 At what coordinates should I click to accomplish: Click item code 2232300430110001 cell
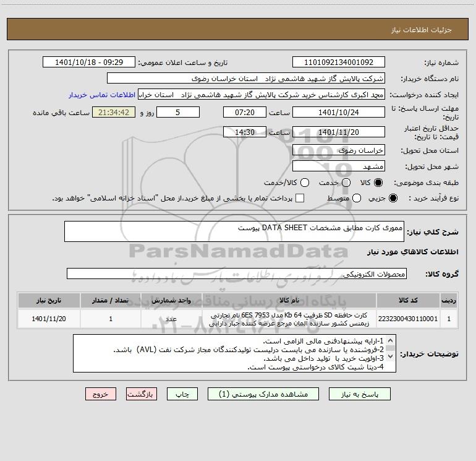pyautogui.click(x=408, y=319)
